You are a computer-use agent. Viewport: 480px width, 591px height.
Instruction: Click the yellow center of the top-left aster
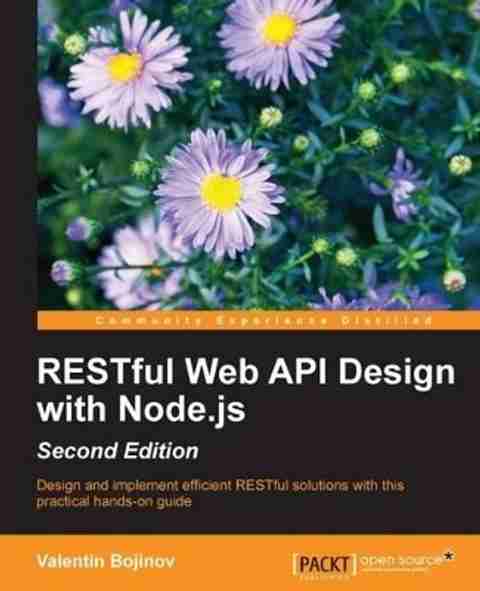point(124,67)
